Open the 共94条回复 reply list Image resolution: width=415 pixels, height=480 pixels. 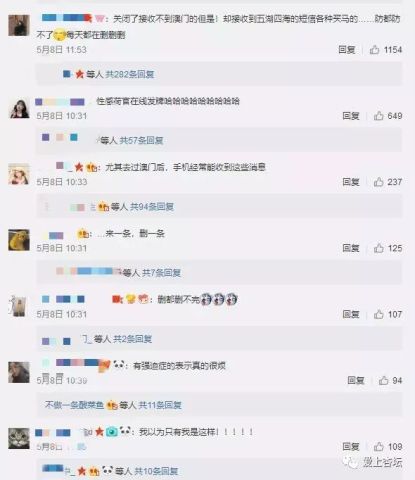click(152, 207)
